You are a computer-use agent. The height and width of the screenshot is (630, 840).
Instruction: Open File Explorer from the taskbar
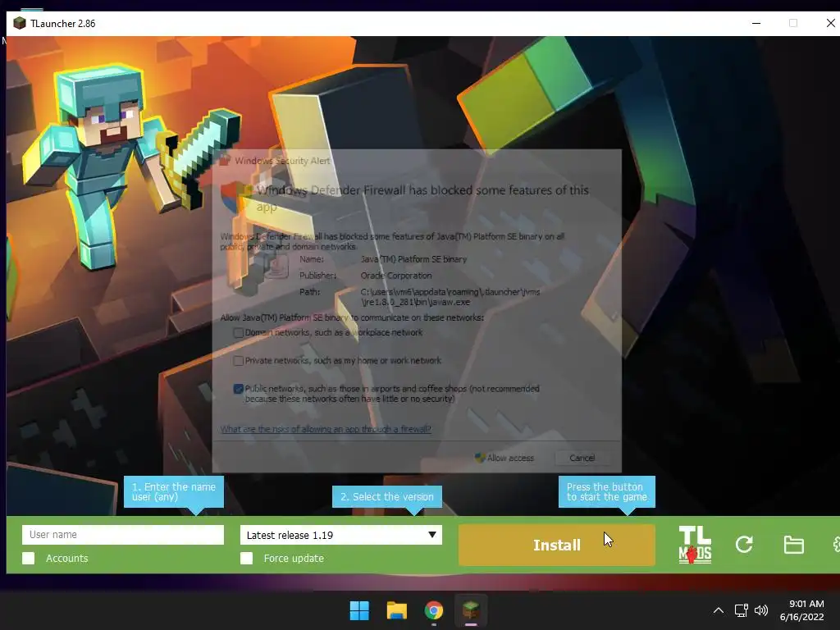coord(397,610)
